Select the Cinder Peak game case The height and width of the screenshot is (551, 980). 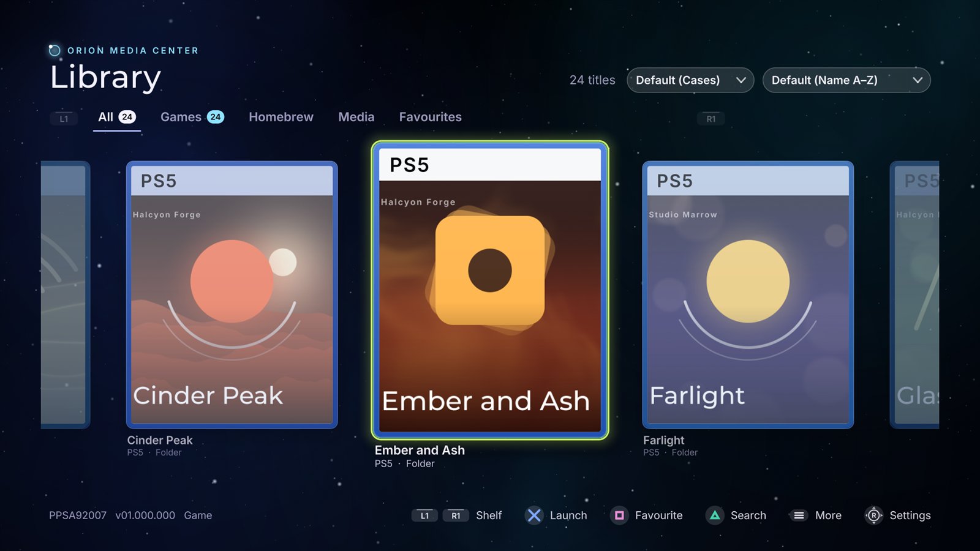232,294
